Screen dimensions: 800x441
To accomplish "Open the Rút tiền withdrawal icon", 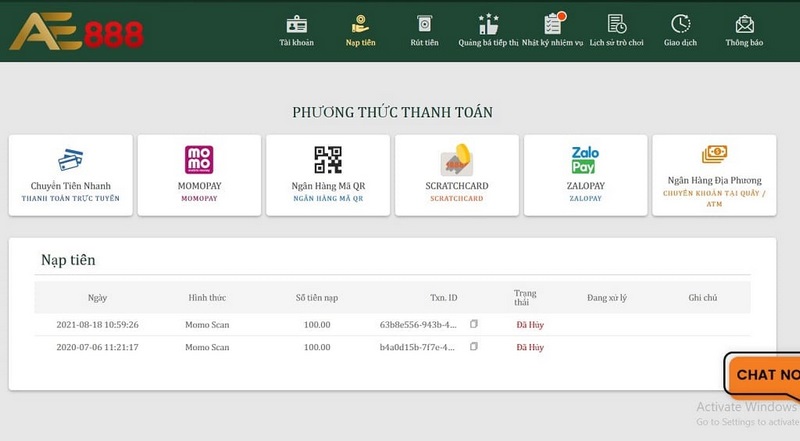I will point(424,28).
